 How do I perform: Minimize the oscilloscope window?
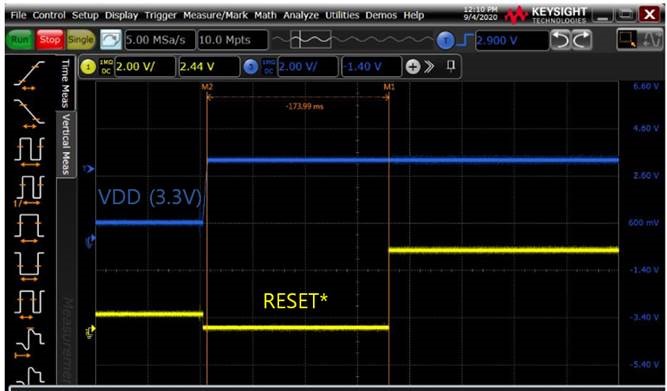tap(602, 15)
